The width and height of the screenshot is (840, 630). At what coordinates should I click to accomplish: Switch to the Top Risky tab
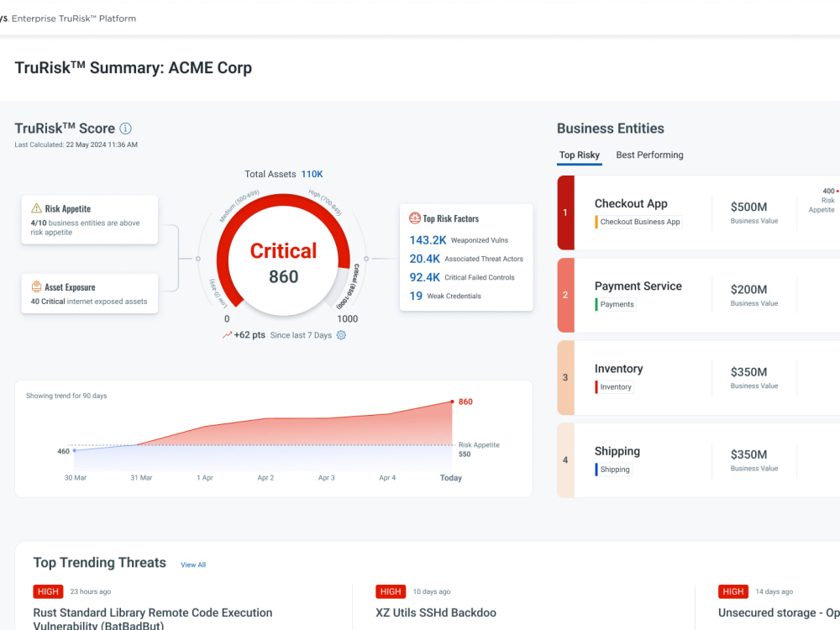[580, 155]
